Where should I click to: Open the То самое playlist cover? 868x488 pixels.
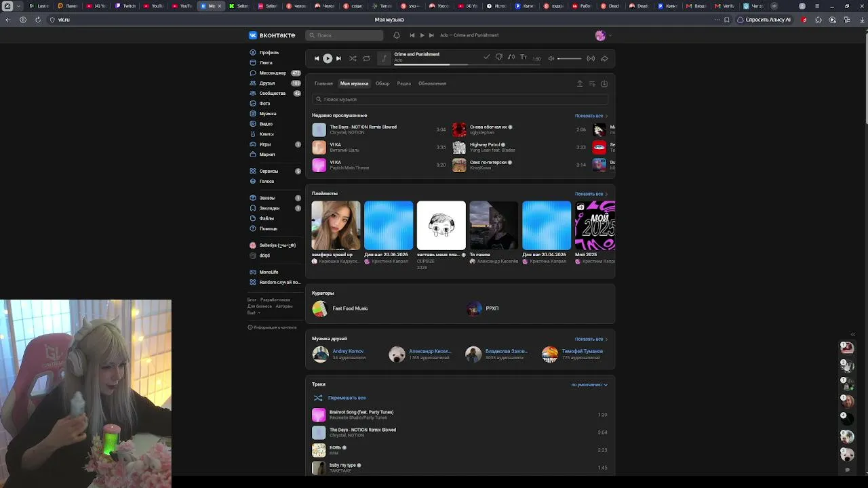pyautogui.click(x=494, y=225)
